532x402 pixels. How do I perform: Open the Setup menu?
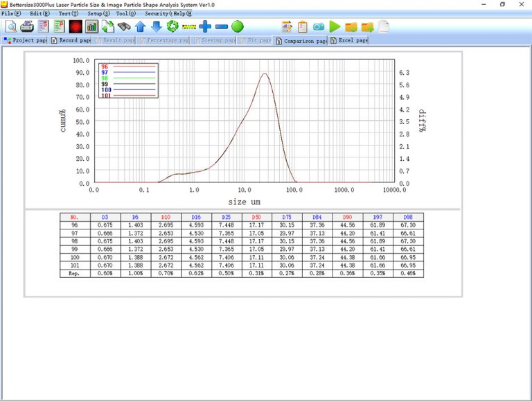click(98, 14)
